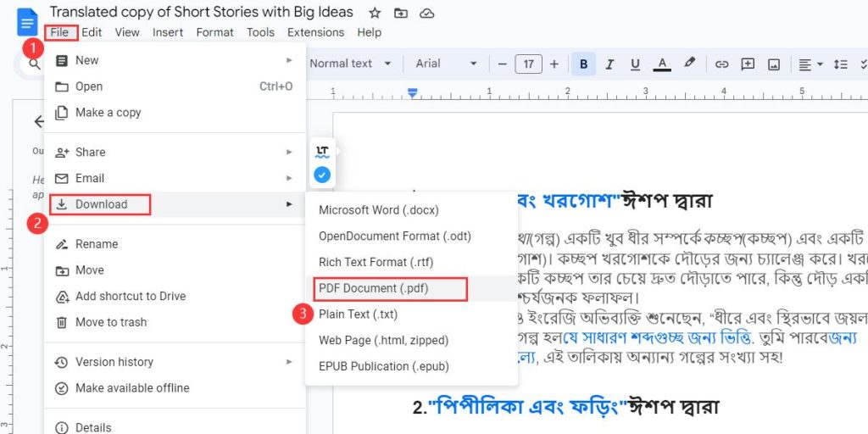
Task: Open the Format menu
Action: (214, 32)
